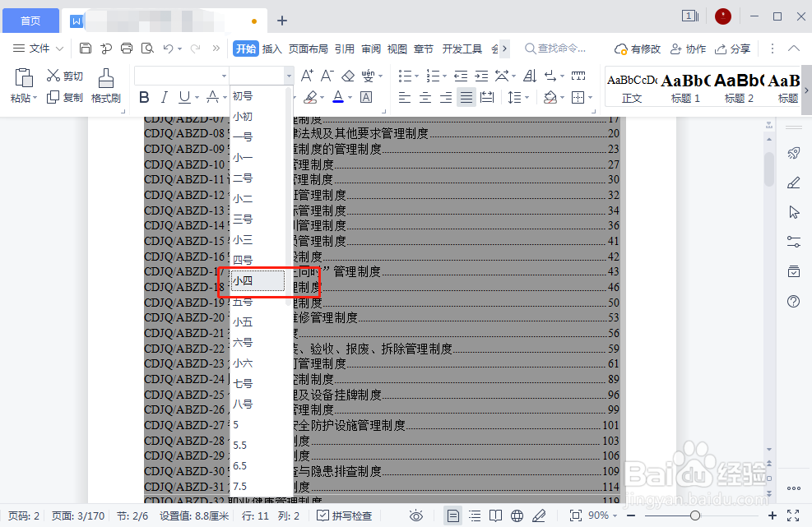Click the Copy (复制) button
The width and height of the screenshot is (812, 527).
tap(65, 97)
